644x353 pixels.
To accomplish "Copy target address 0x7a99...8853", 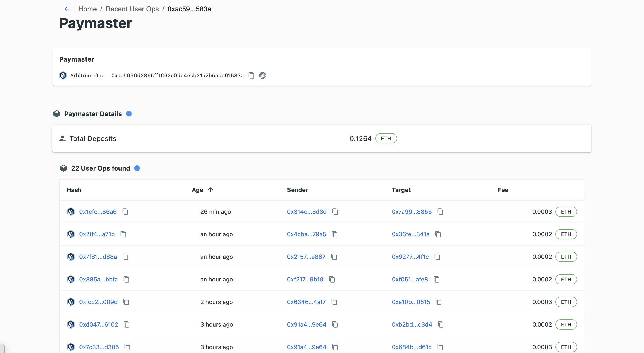I will click(x=440, y=212).
